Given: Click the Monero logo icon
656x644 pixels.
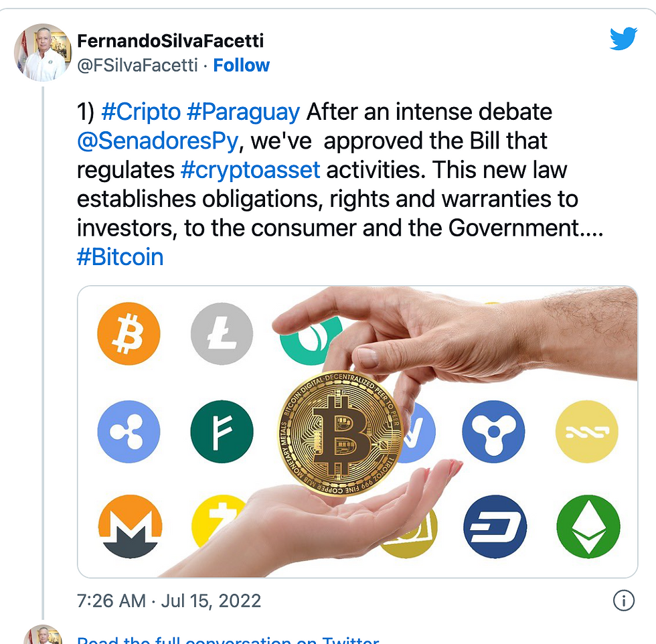Looking at the screenshot, I should pyautogui.click(x=130, y=526).
